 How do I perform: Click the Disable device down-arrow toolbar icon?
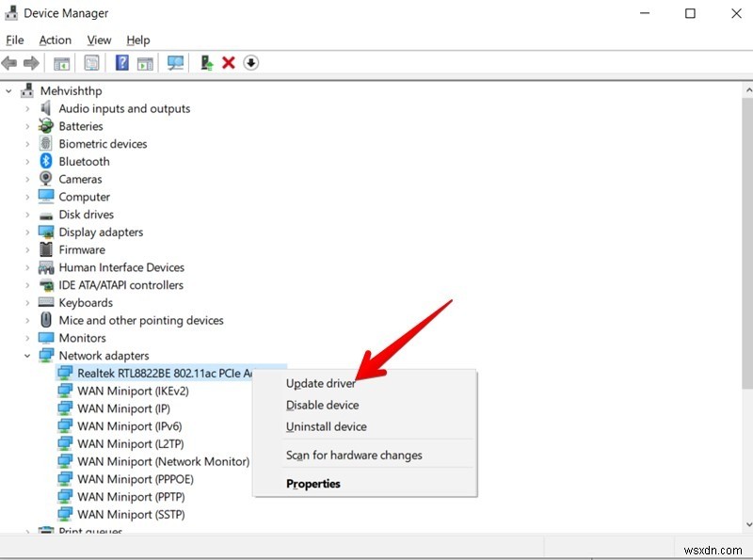(x=250, y=62)
